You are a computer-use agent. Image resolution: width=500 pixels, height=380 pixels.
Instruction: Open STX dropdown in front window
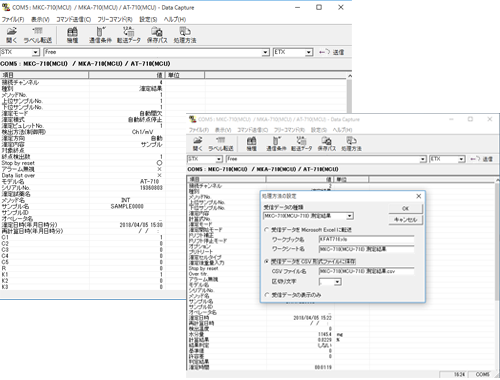coord(219,159)
